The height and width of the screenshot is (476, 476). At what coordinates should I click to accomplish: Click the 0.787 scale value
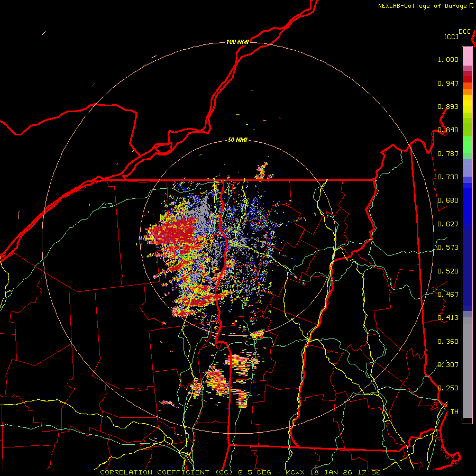(448, 153)
